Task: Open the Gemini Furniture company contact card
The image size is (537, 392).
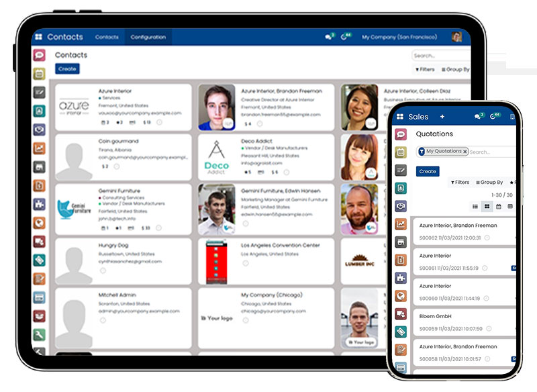Action: pos(124,209)
